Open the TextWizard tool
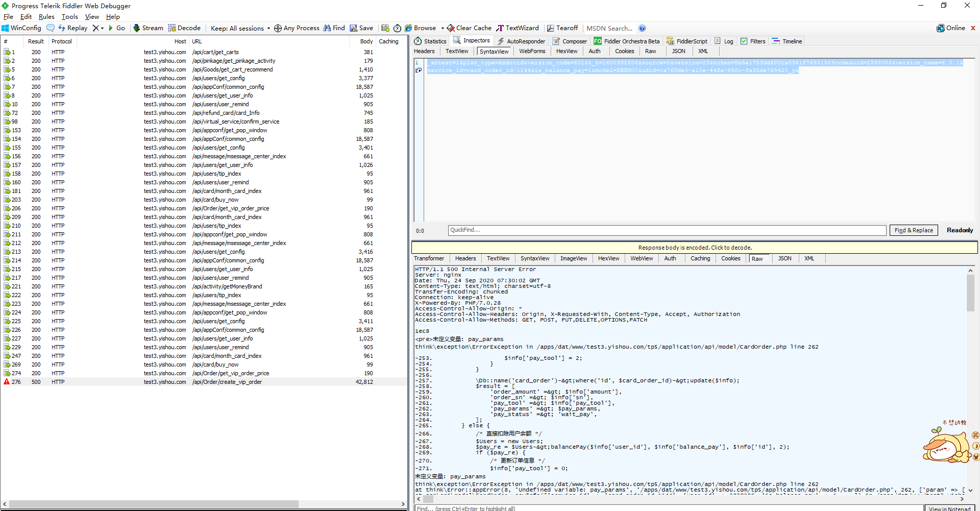This screenshot has width=980, height=511. [518, 28]
